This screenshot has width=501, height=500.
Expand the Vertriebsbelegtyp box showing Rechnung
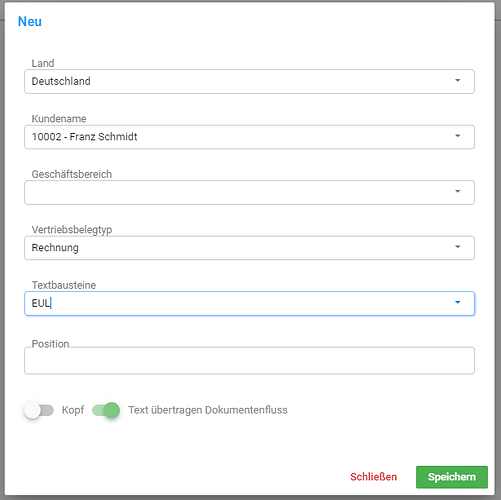(x=249, y=248)
